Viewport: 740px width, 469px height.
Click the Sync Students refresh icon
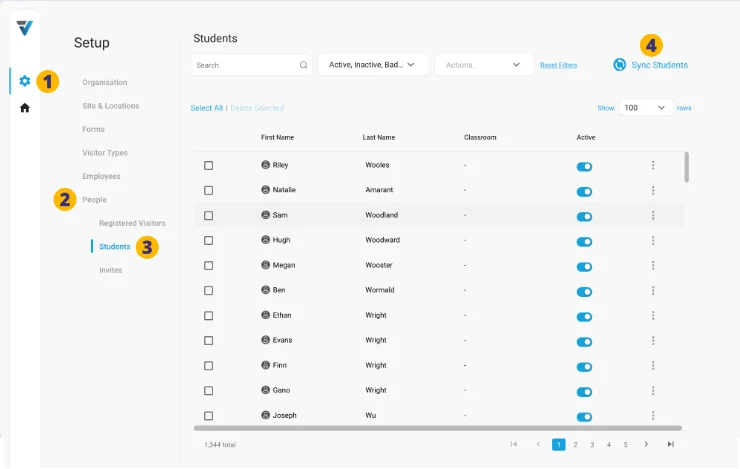pos(619,65)
